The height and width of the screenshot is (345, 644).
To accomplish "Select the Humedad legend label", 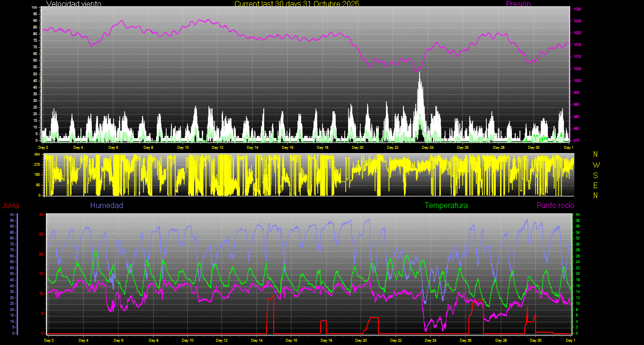I will (107, 205).
